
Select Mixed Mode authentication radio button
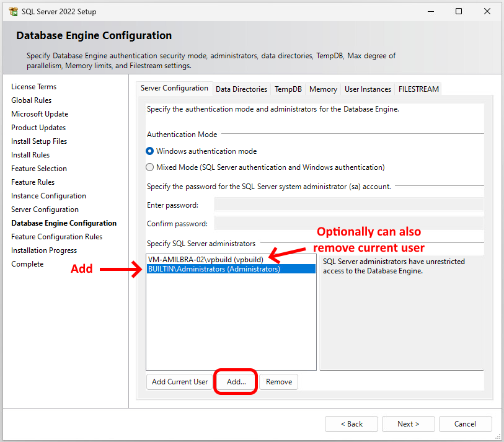(x=150, y=167)
